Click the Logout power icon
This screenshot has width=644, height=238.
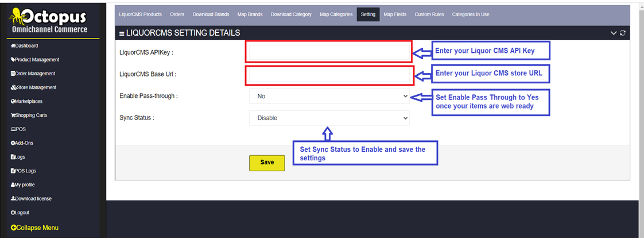(13, 213)
